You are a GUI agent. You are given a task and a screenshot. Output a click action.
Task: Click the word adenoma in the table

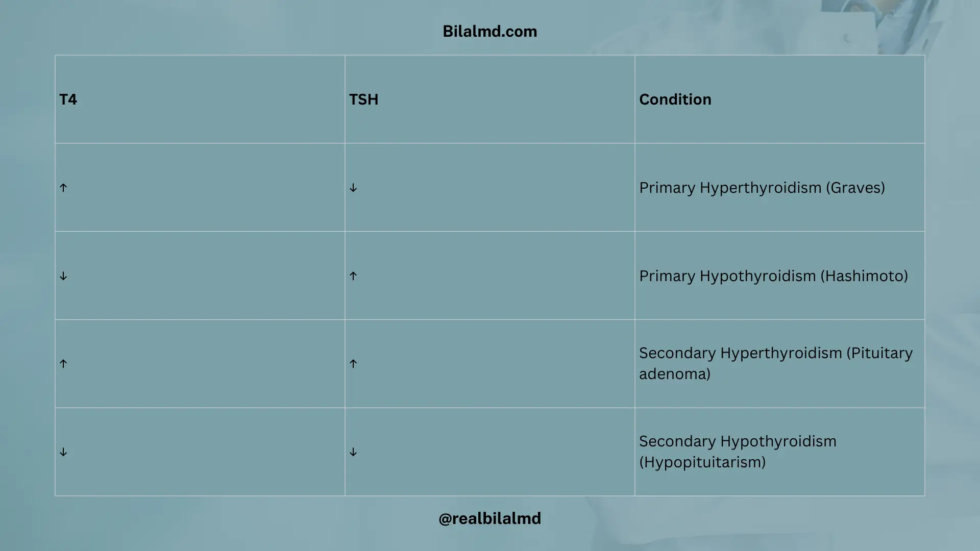[x=675, y=374]
